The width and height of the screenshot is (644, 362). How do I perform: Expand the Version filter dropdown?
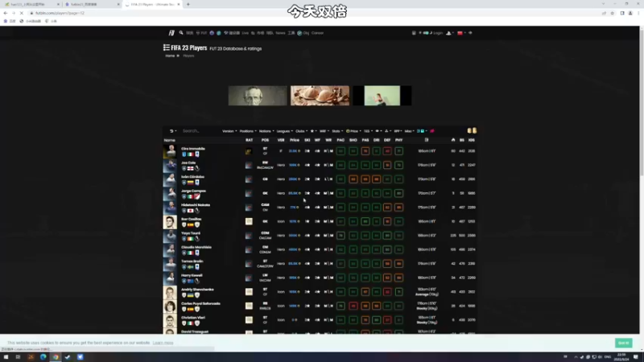(229, 131)
